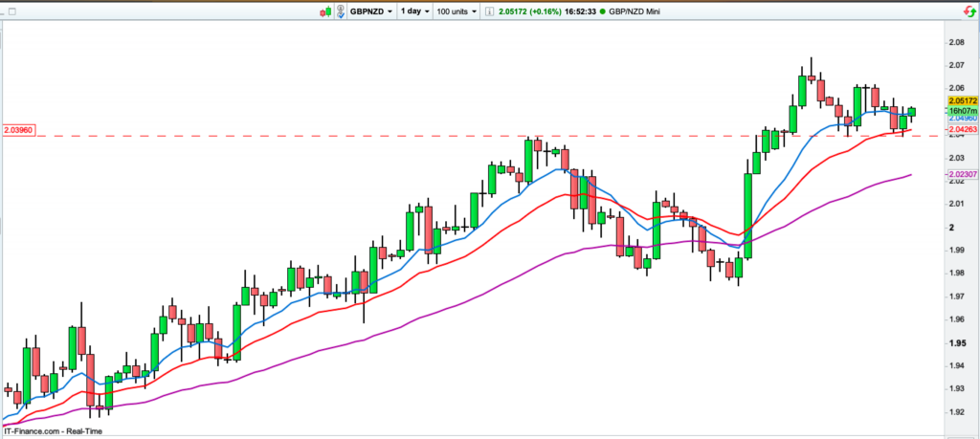The width and height of the screenshot is (980, 439).
Task: Select the 2.03960 horizontal line label
Action: (x=19, y=130)
